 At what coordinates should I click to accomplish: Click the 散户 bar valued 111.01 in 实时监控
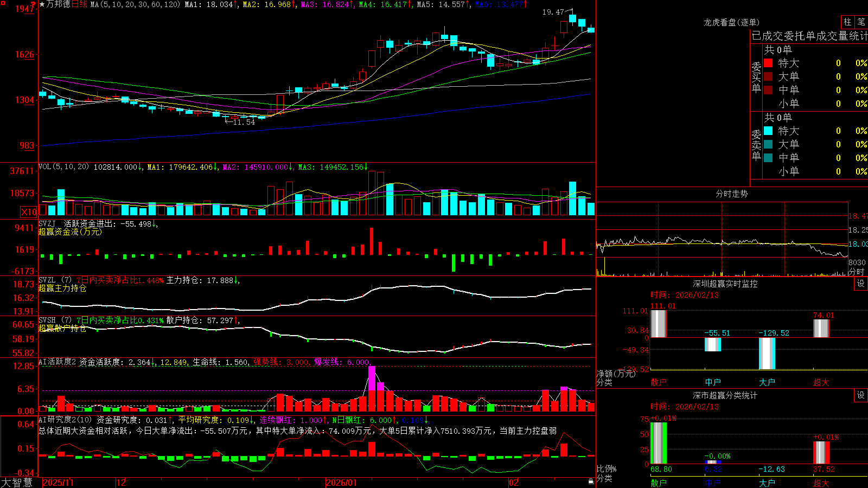[658, 324]
